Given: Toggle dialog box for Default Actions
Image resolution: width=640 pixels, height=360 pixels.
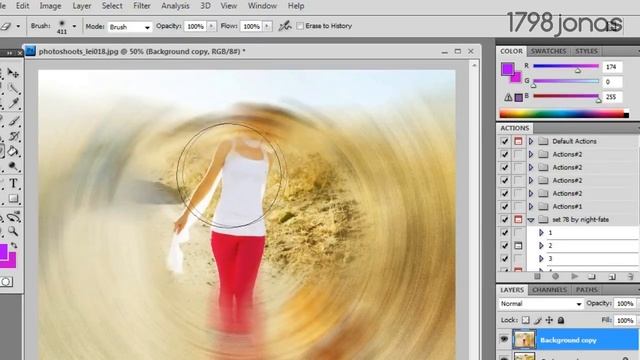Looking at the screenshot, I should click(x=518, y=141).
